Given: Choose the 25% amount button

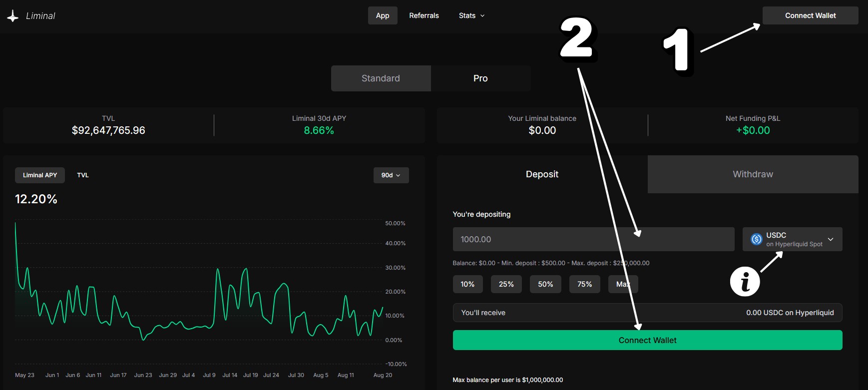Looking at the screenshot, I should pyautogui.click(x=506, y=284).
